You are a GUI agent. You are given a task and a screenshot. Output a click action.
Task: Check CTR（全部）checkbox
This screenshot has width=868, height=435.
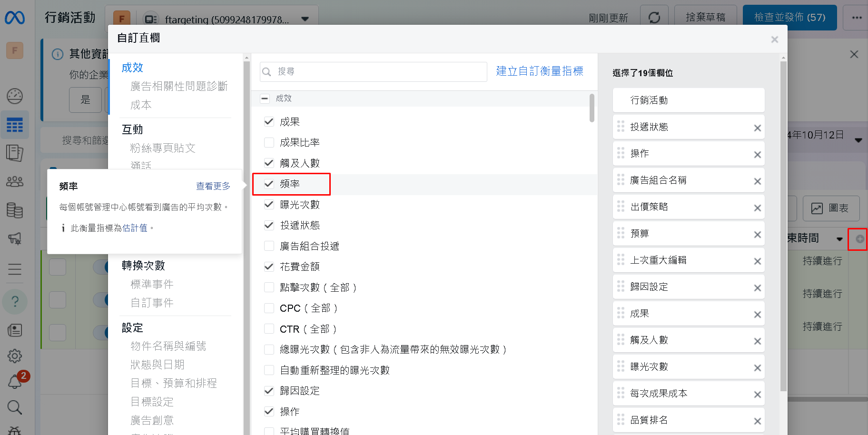(x=269, y=329)
